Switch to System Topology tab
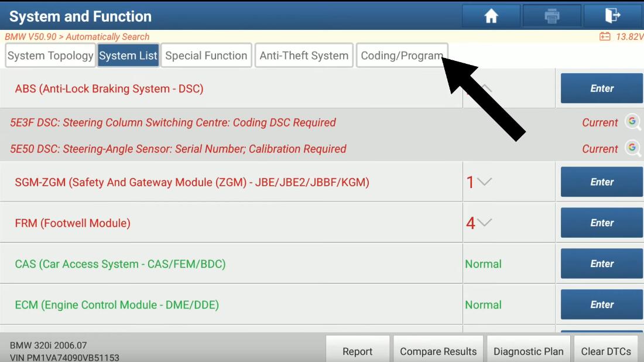 [50, 56]
